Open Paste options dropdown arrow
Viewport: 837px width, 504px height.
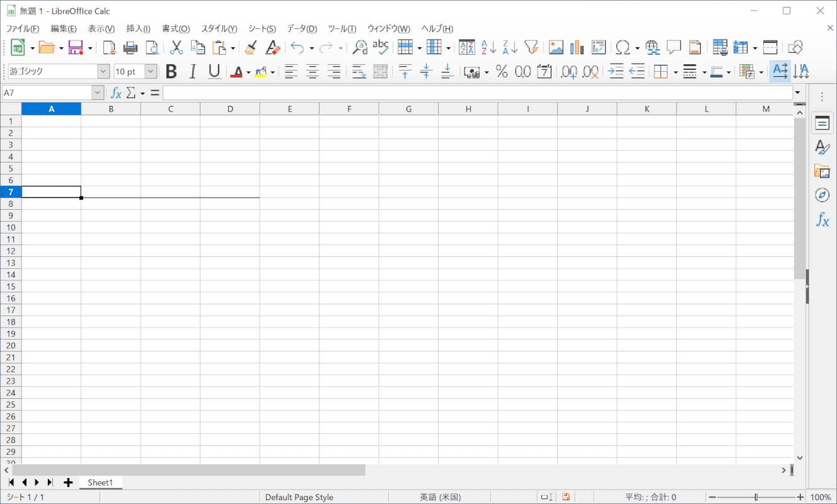click(x=233, y=47)
